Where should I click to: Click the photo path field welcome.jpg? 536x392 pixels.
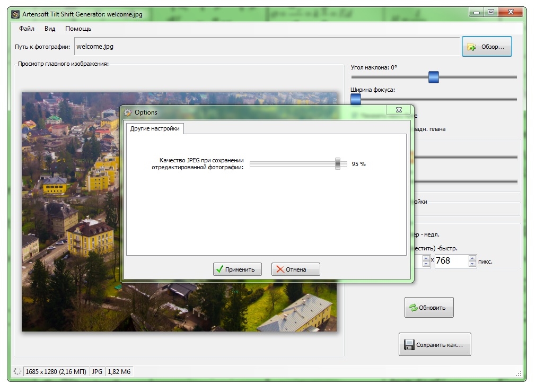[x=265, y=46]
